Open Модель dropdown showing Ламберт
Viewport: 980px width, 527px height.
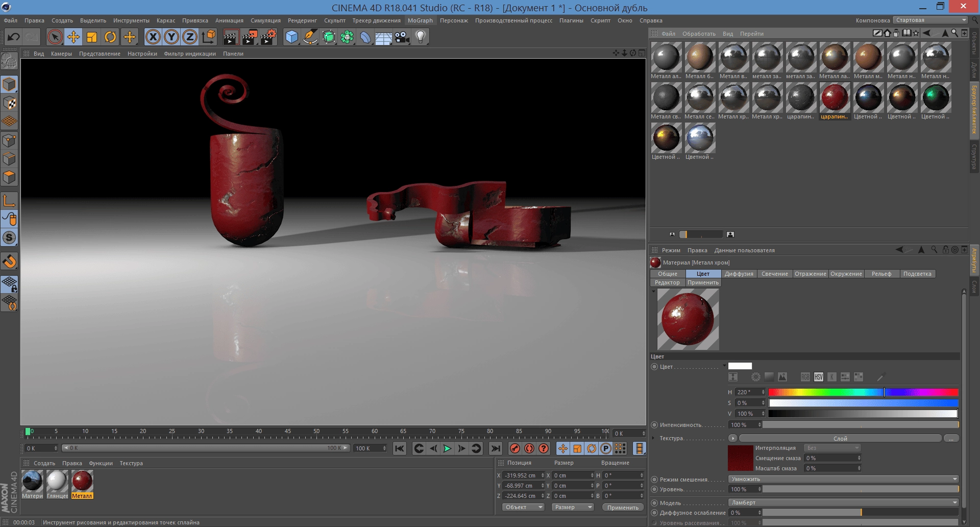(x=843, y=502)
